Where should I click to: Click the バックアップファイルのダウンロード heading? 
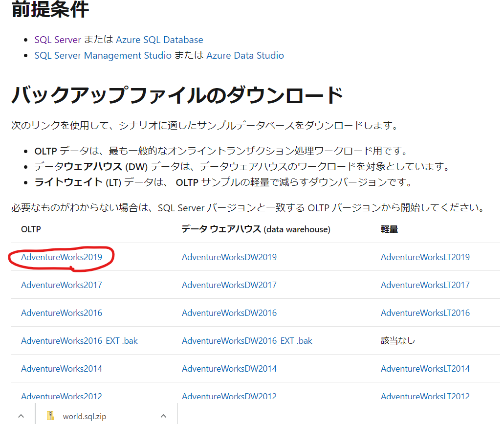[x=177, y=95]
